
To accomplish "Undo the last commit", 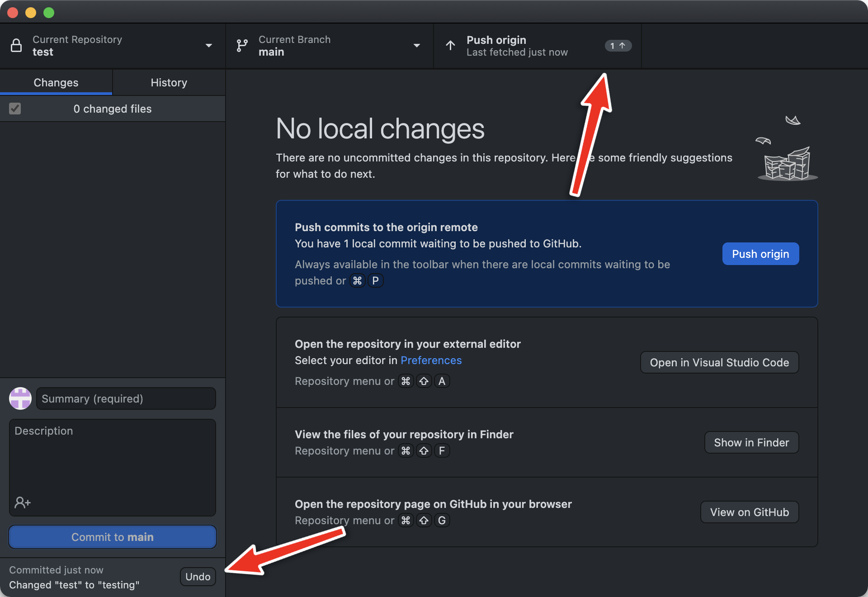I will (198, 577).
